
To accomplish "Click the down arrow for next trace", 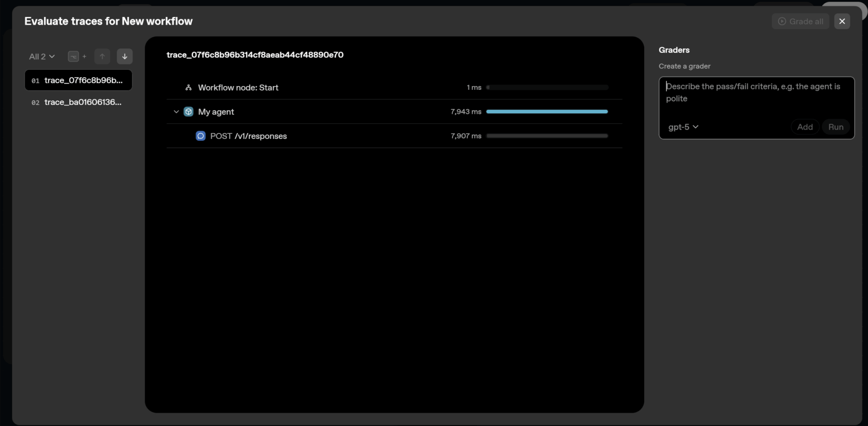I will [125, 56].
